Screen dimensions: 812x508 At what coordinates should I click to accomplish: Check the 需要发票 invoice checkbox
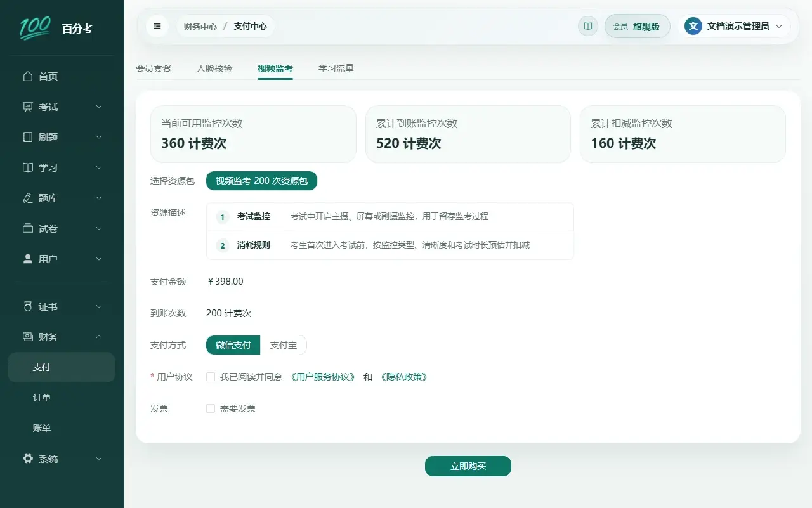point(211,408)
